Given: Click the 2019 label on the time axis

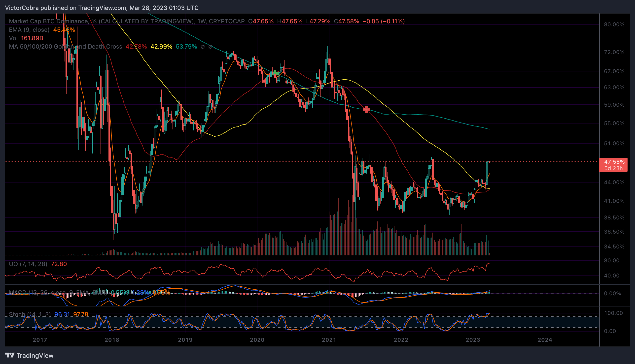Looking at the screenshot, I should [x=185, y=340].
